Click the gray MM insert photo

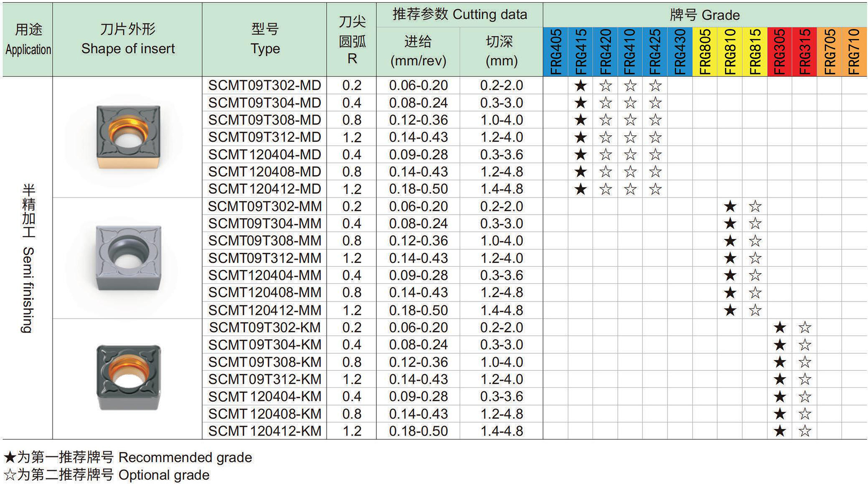(128, 258)
